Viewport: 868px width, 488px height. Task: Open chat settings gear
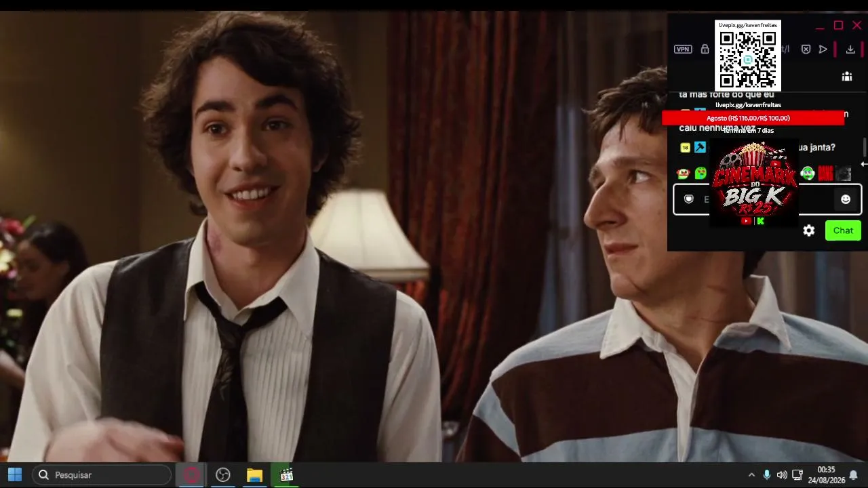809,230
